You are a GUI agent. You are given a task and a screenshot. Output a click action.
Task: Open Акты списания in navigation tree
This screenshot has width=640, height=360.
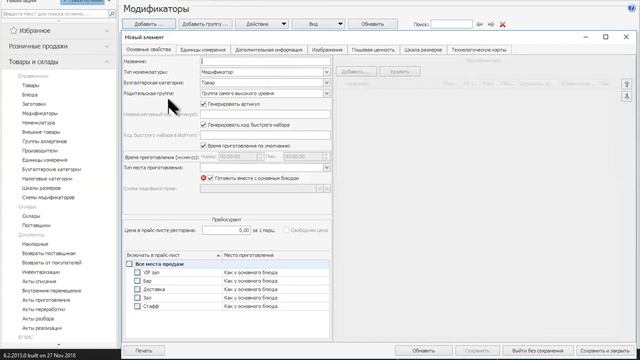[x=39, y=282]
